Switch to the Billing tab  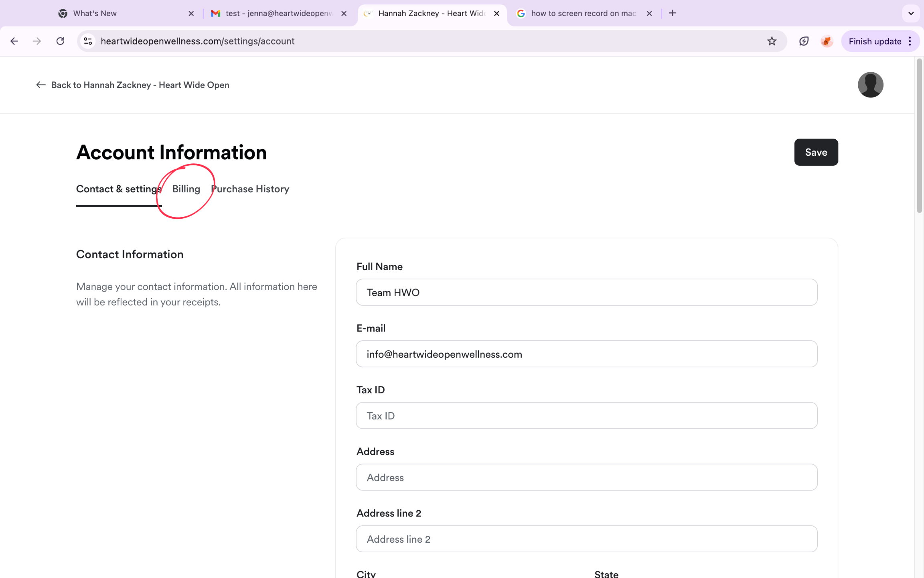(x=186, y=189)
